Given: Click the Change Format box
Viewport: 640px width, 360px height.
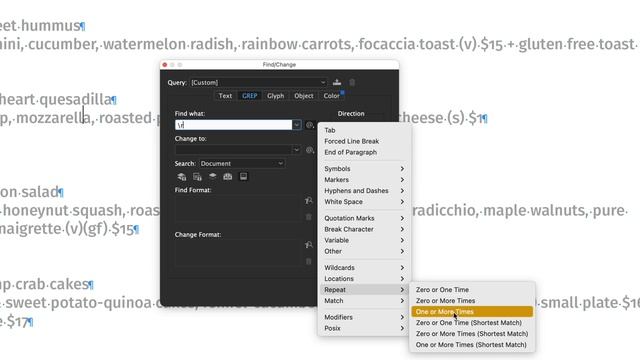Looking at the screenshot, I should (238, 253).
